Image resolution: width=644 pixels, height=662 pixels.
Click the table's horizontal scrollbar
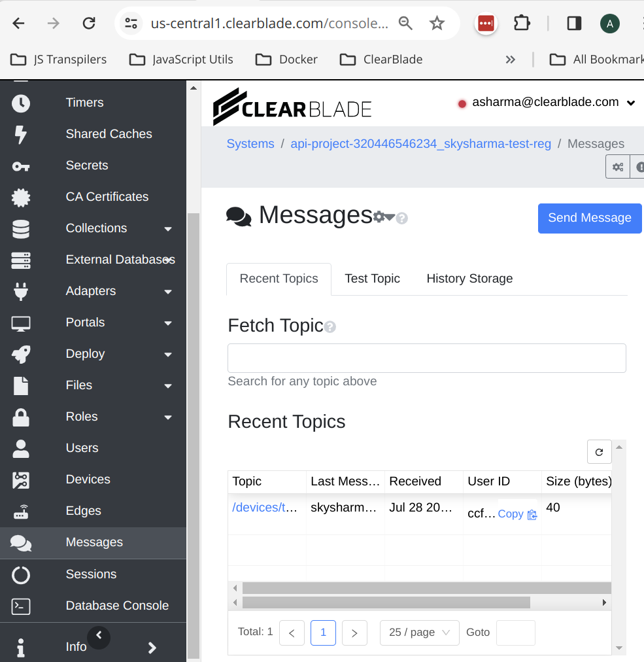pos(386,602)
